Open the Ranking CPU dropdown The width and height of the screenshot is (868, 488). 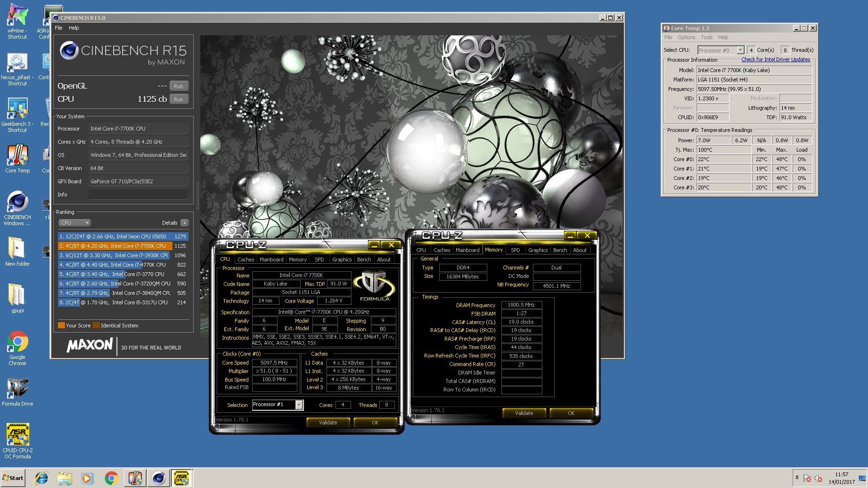75,223
